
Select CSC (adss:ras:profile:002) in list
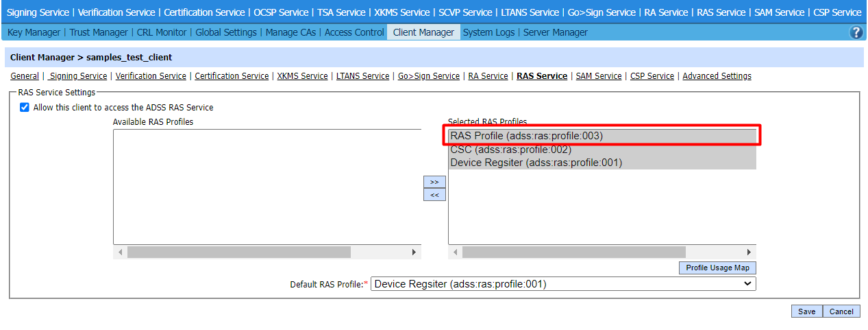point(510,150)
